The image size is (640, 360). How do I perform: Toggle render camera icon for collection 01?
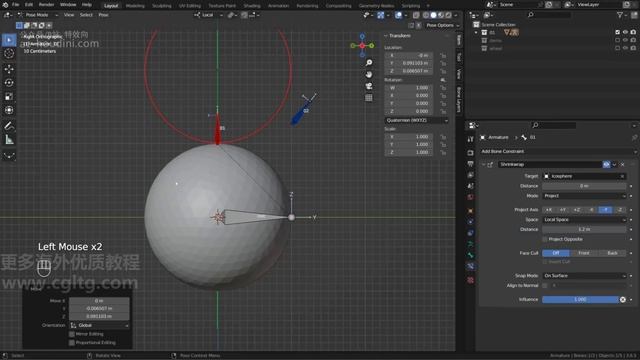633,32
